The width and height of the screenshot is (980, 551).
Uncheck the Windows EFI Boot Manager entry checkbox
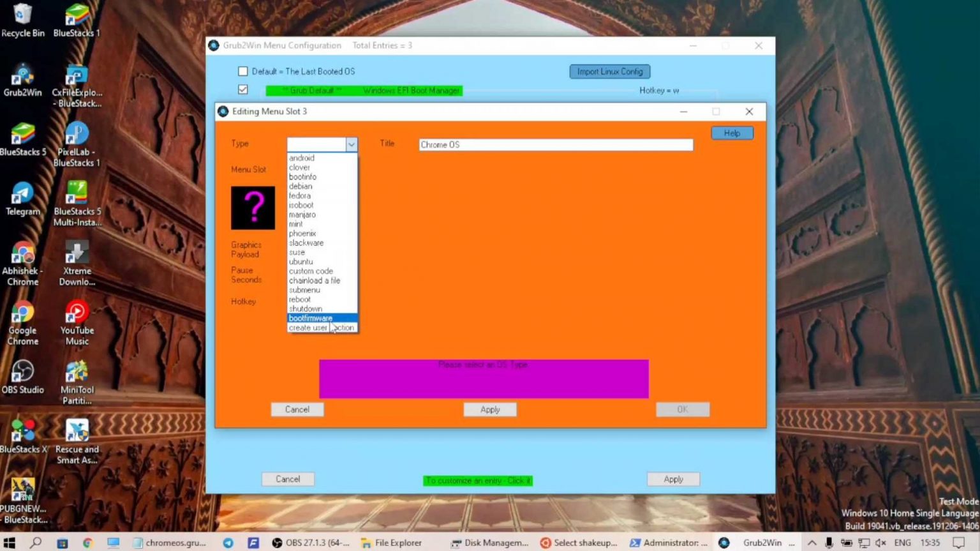coord(243,90)
